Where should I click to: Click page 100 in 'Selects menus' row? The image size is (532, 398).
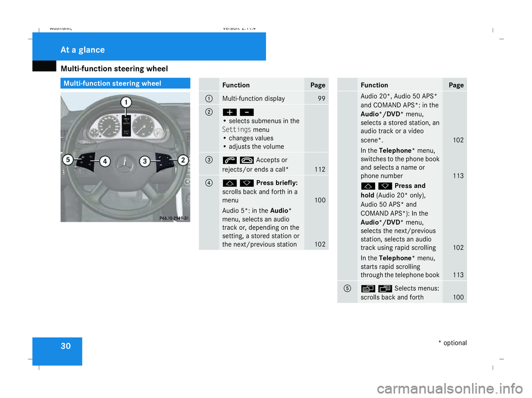pos(458,297)
